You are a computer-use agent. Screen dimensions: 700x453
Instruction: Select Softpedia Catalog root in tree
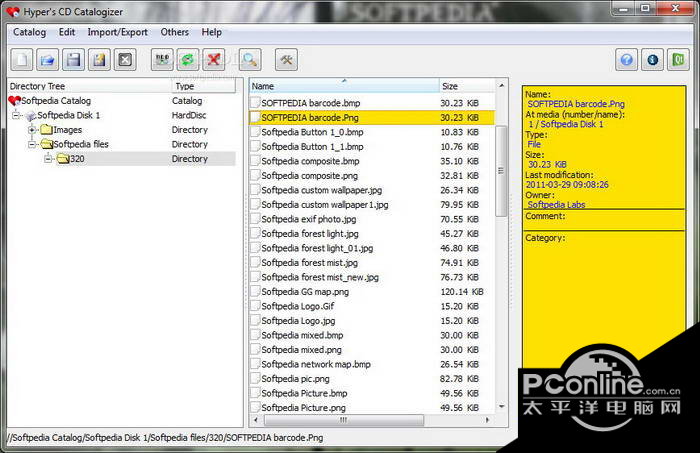pyautogui.click(x=56, y=101)
